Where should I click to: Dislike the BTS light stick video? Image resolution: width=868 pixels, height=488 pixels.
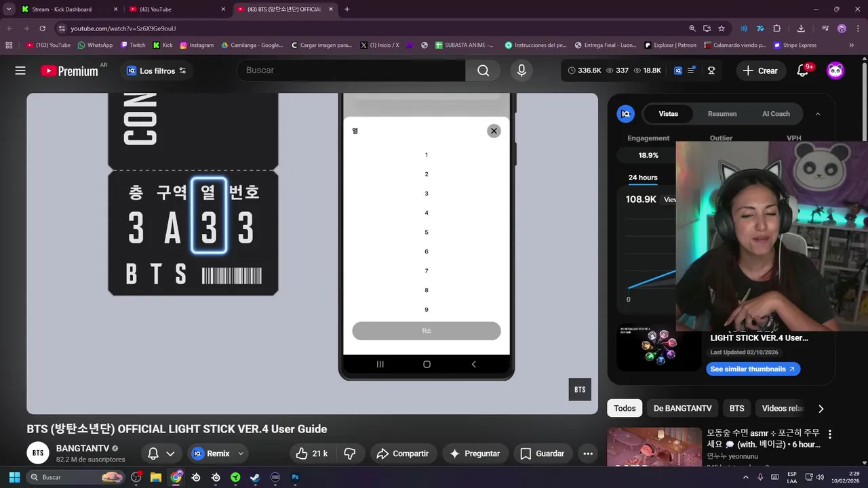[350, 453]
